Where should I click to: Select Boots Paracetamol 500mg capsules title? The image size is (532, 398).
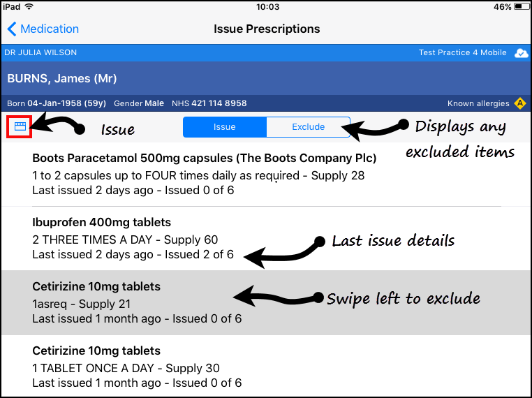coord(205,158)
